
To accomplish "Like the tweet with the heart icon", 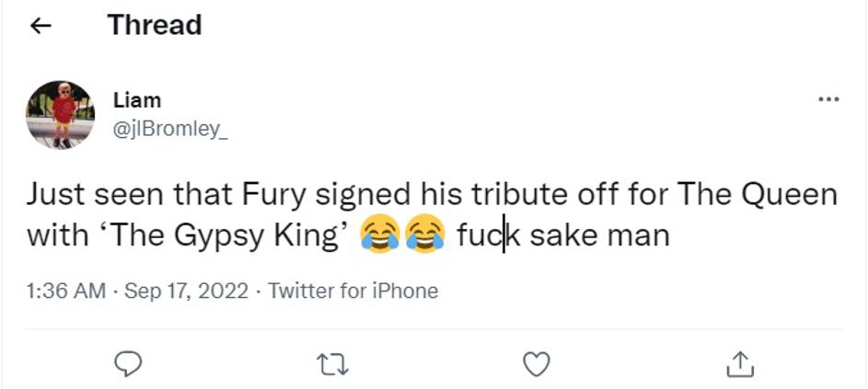I will point(536,365).
